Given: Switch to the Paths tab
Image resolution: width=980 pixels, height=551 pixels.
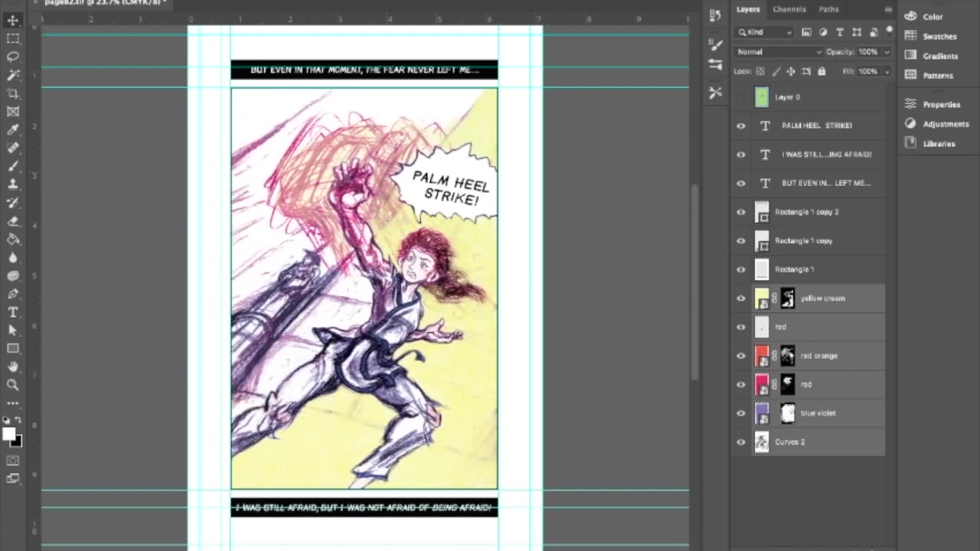Looking at the screenshot, I should 828,9.
